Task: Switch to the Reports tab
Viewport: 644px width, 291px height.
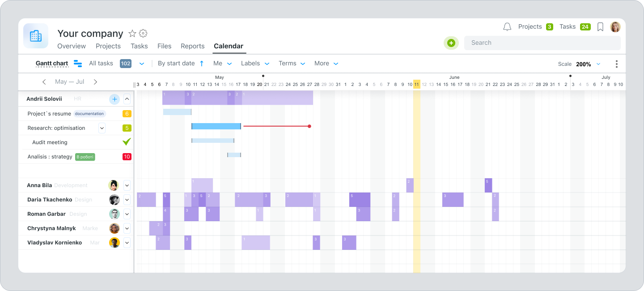Action: 192,46
